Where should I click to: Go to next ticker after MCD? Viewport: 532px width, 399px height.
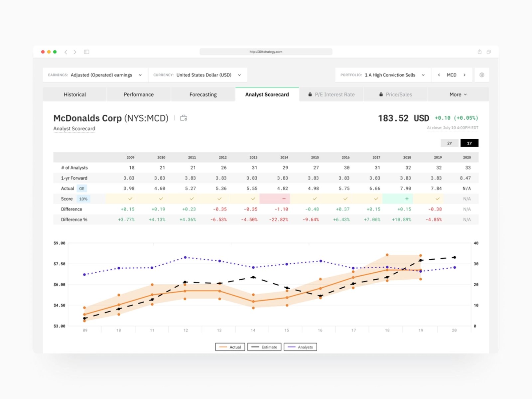pyautogui.click(x=465, y=75)
